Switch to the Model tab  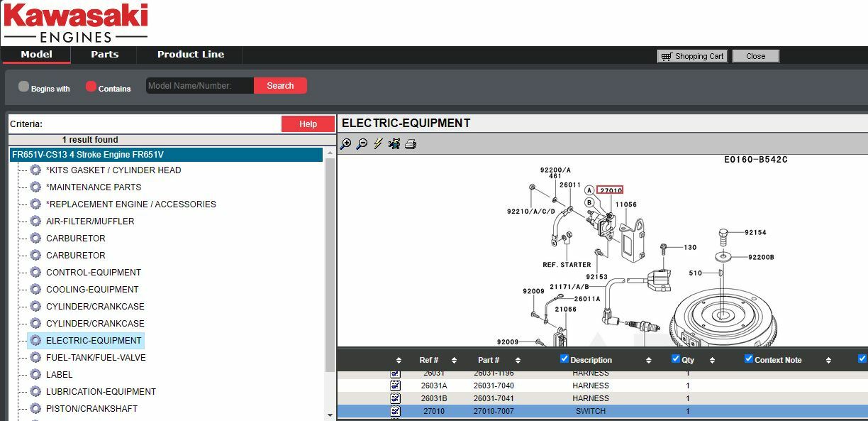pos(36,55)
